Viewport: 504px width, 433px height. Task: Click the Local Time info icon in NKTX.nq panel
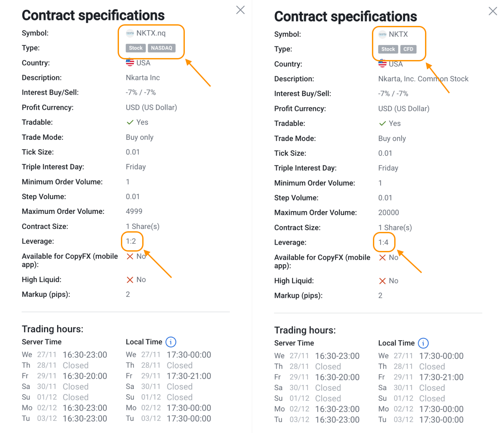[x=171, y=342]
